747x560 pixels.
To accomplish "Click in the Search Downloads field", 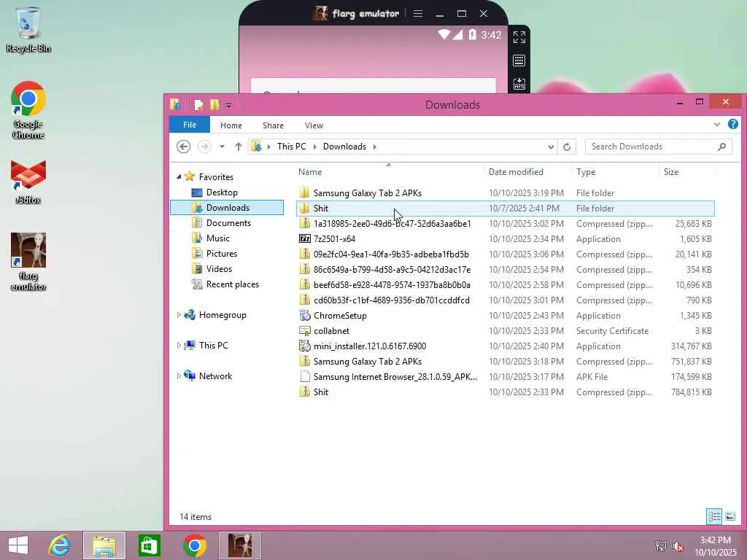I will click(651, 147).
